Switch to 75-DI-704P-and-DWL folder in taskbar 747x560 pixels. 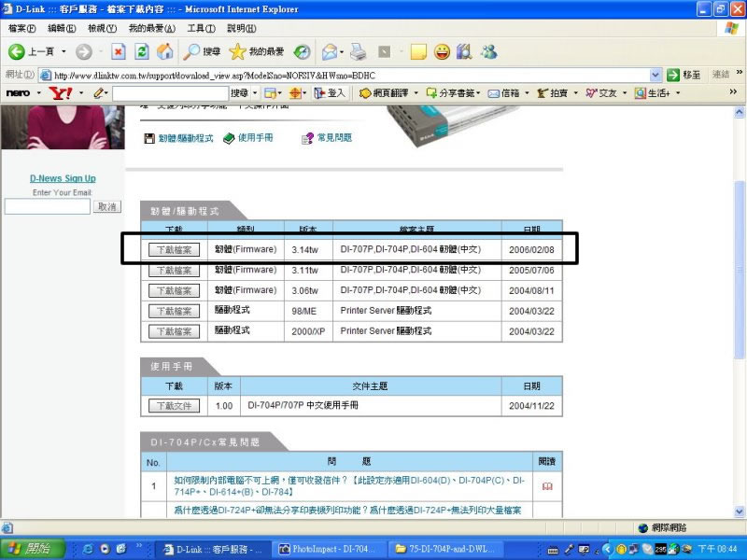point(445,549)
